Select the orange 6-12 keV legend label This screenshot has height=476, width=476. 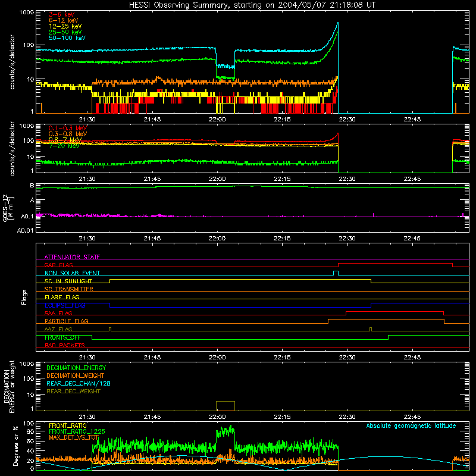(x=63, y=20)
